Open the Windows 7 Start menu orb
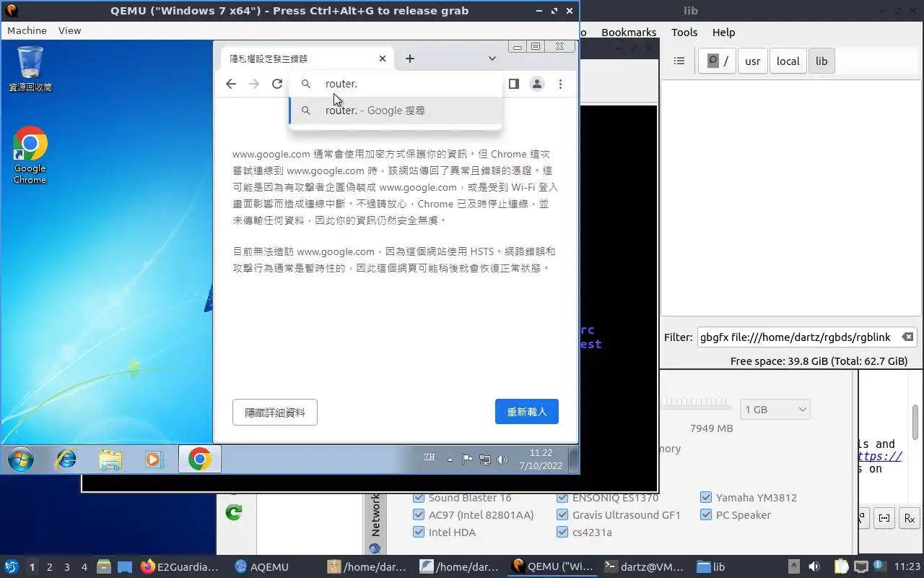Screen dimensions: 924x578 tap(20, 459)
